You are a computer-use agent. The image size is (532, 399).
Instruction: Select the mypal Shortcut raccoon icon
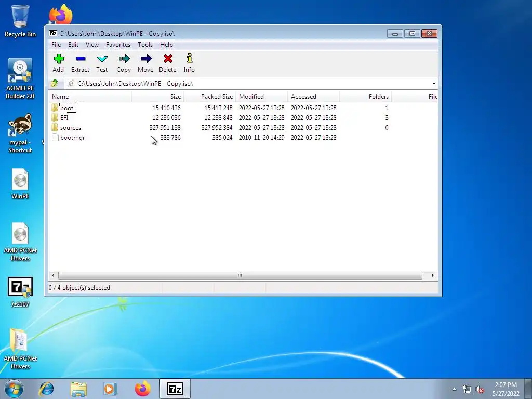coord(20,133)
